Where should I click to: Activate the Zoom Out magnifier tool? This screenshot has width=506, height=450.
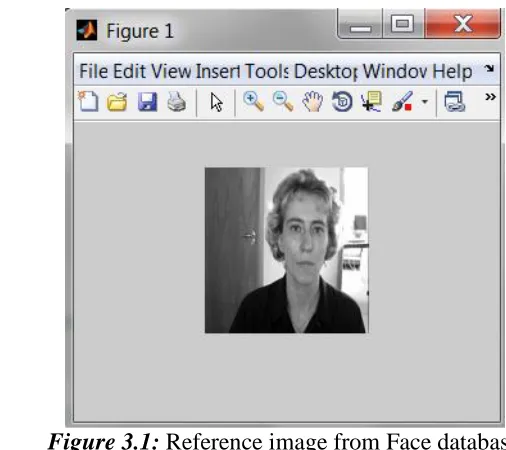[x=283, y=101]
